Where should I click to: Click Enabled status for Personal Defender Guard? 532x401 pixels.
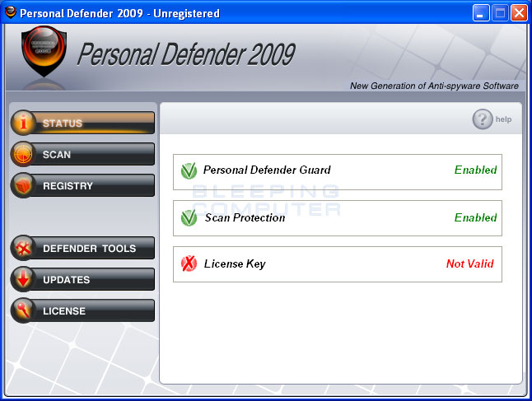(x=476, y=170)
